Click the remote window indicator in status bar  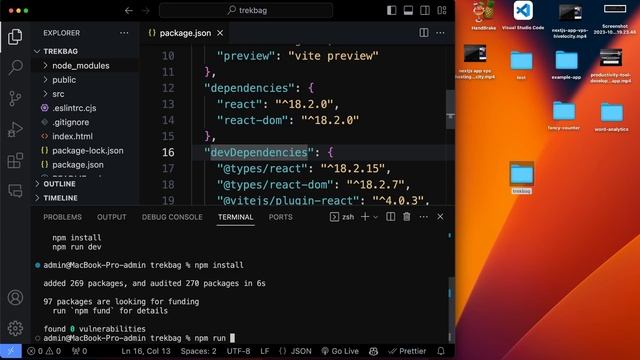(11, 351)
